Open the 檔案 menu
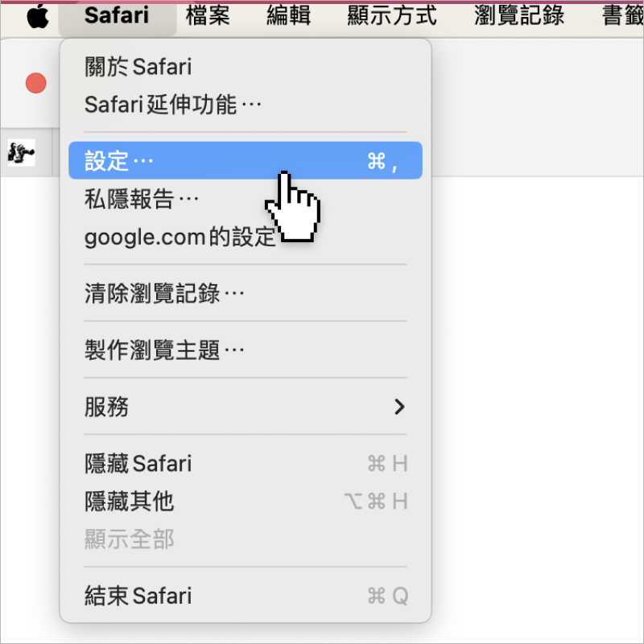This screenshot has height=644, width=644. click(208, 16)
